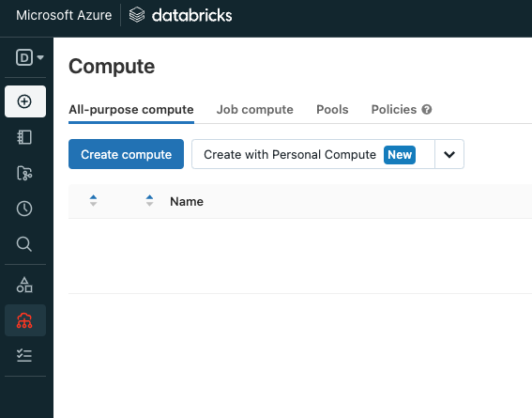This screenshot has height=418, width=532.
Task: Select the red Compute cluster icon in sidebar
Action: pos(25,320)
